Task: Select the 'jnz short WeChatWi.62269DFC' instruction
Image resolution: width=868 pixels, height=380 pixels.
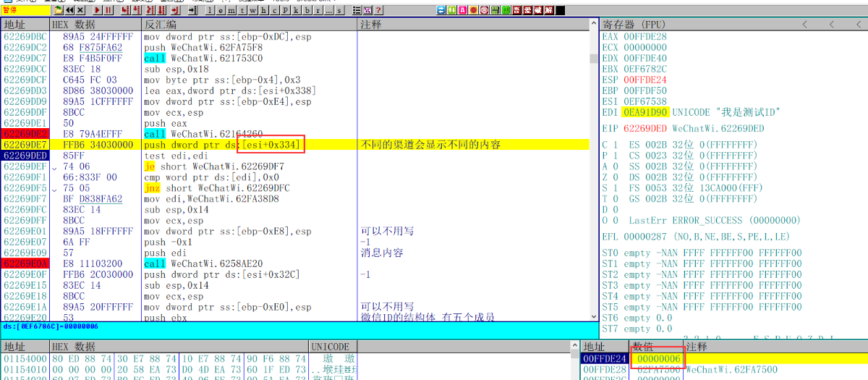Action: point(217,188)
